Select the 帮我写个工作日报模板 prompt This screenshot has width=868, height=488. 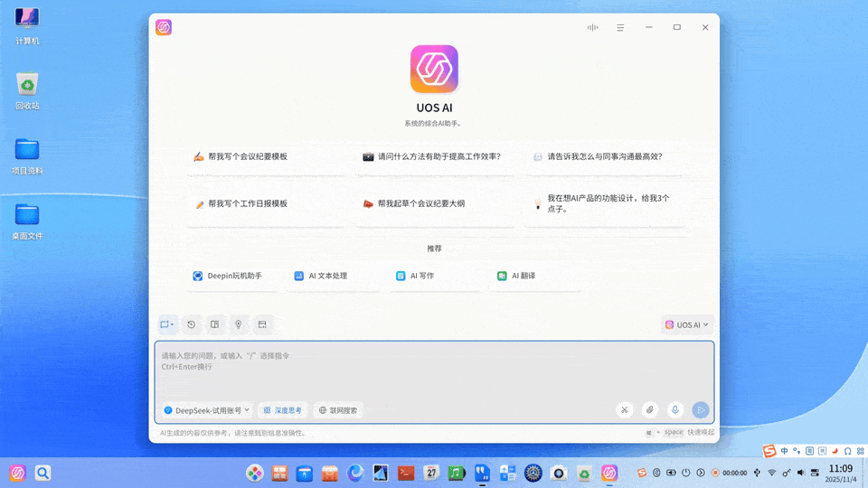click(x=266, y=203)
